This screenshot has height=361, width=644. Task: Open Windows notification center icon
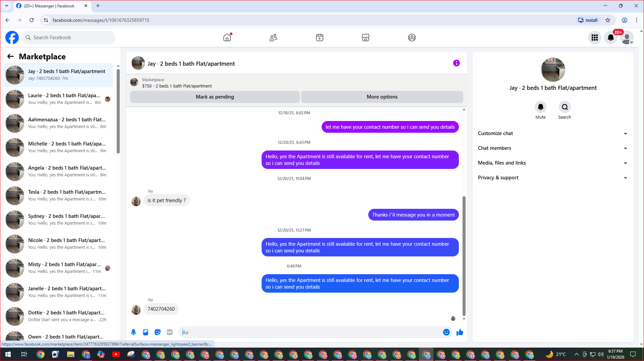pos(633,354)
